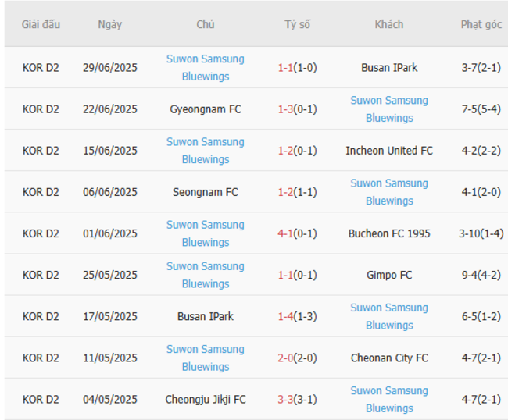508x420 pixels.
Task: Open Gyeongnam FC team page
Action: coord(205,109)
